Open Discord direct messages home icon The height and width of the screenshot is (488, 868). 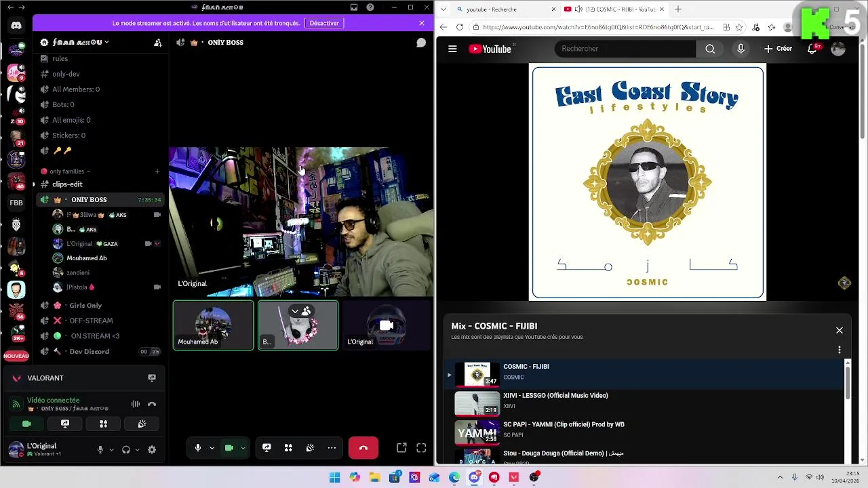tap(16, 26)
